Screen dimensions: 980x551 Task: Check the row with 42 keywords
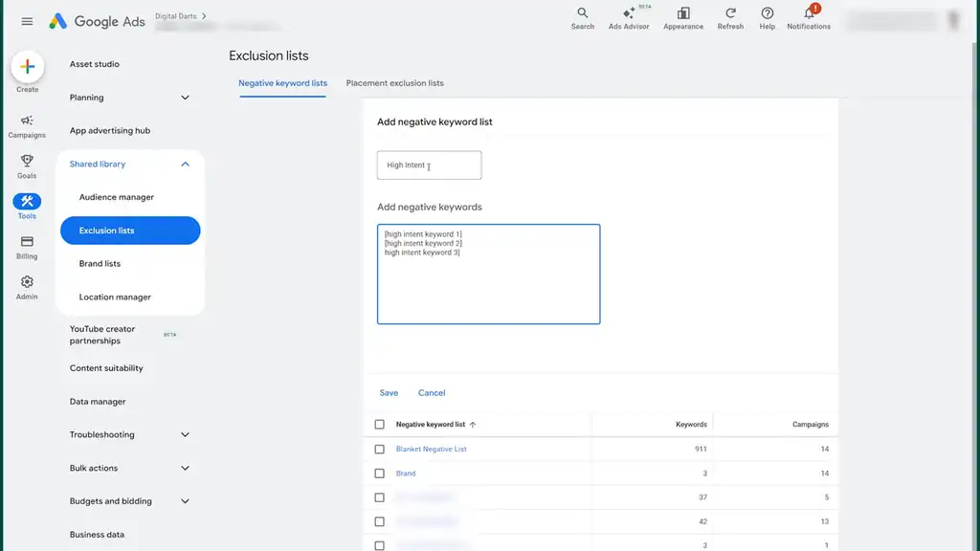379,521
